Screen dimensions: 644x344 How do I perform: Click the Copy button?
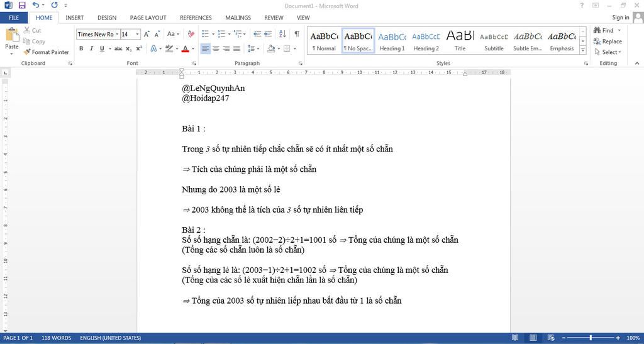pos(34,41)
